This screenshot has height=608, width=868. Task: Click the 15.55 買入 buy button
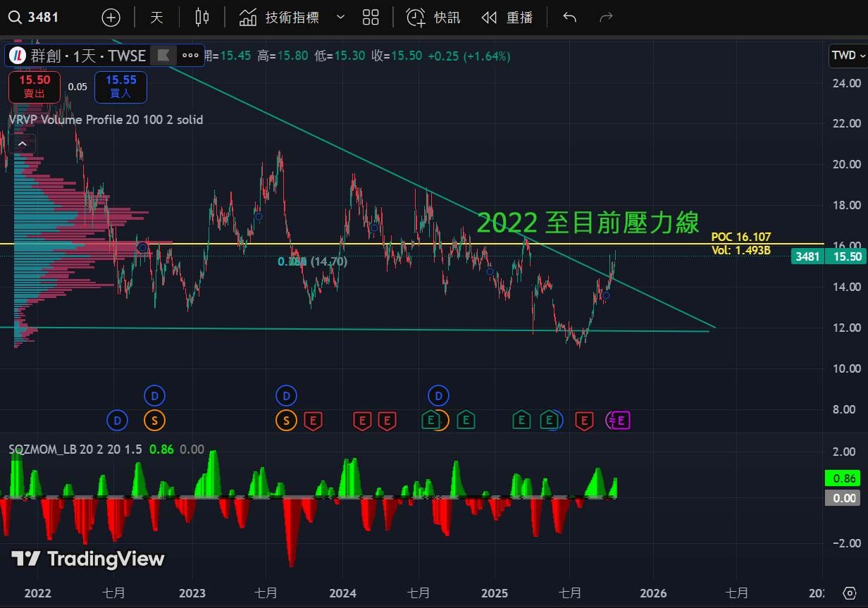coord(120,87)
